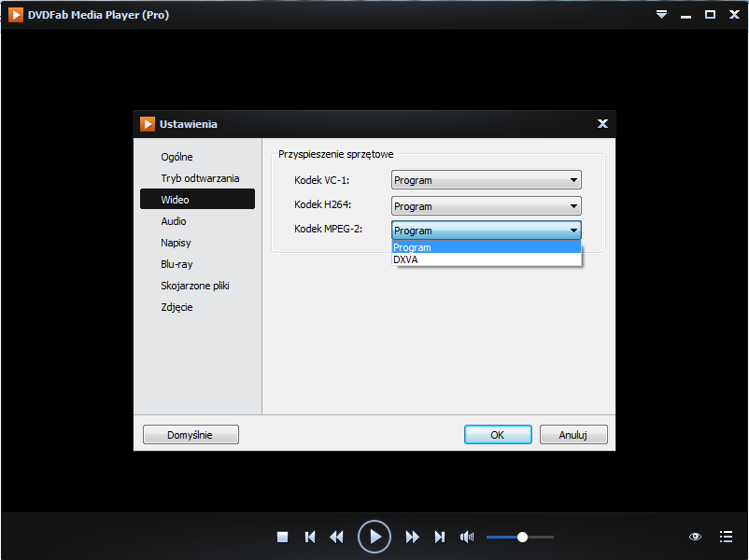The width and height of the screenshot is (749, 560).
Task: Toggle the eye icon in player bar
Action: 695,537
